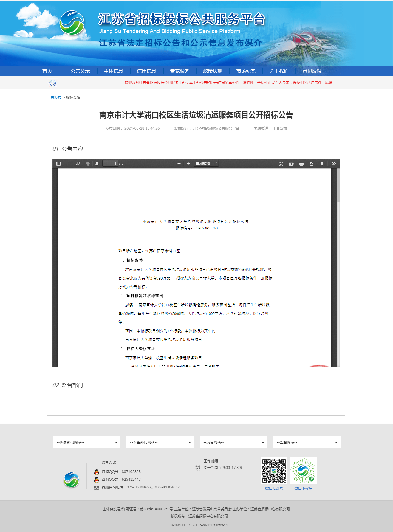Viewport: 393px width, 532px height.
Task: Expand the 国家部门网站 dropdown
Action: [87, 442]
